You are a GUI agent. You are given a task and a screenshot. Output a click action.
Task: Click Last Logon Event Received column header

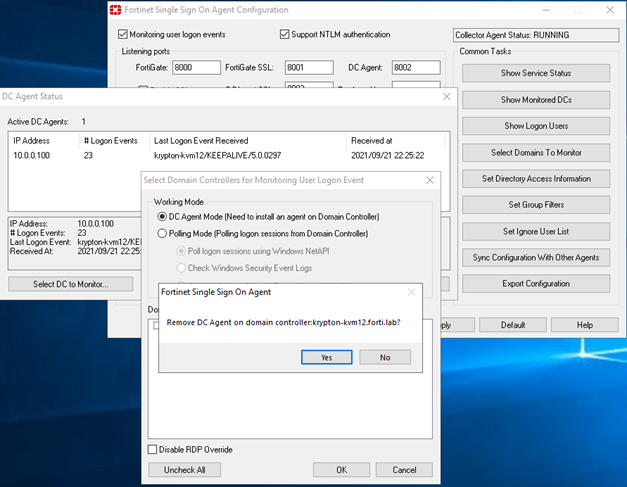(x=248, y=141)
